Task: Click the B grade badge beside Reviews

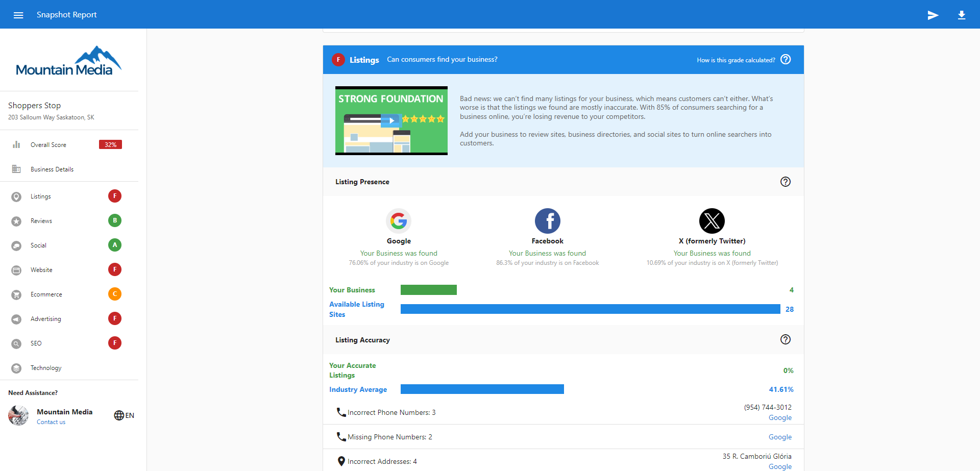Action: 115,220
